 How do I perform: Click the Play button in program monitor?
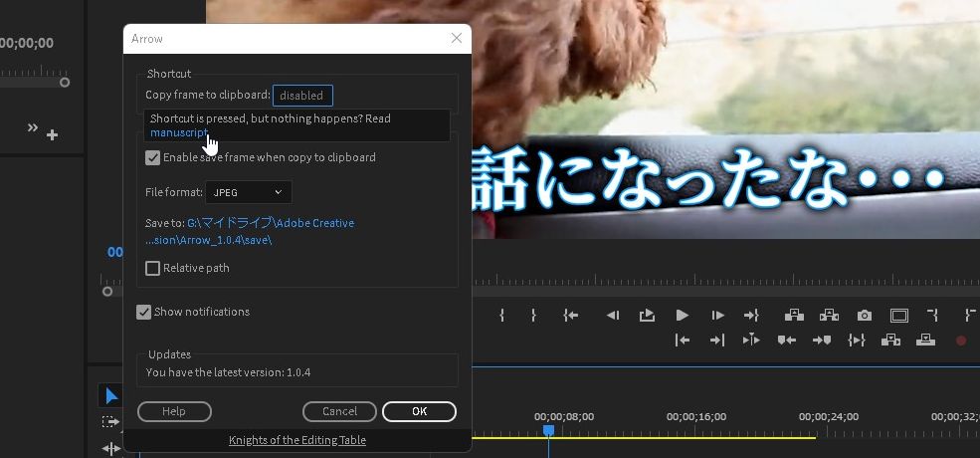coord(682,316)
